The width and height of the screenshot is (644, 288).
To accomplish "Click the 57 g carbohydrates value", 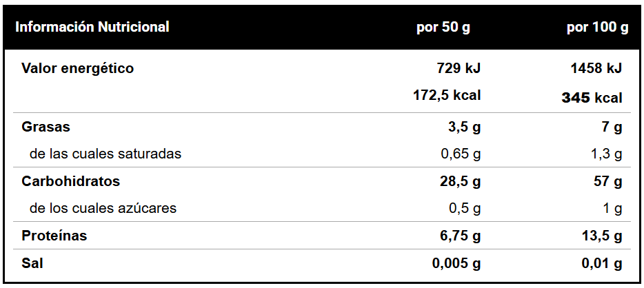I will point(607,181).
